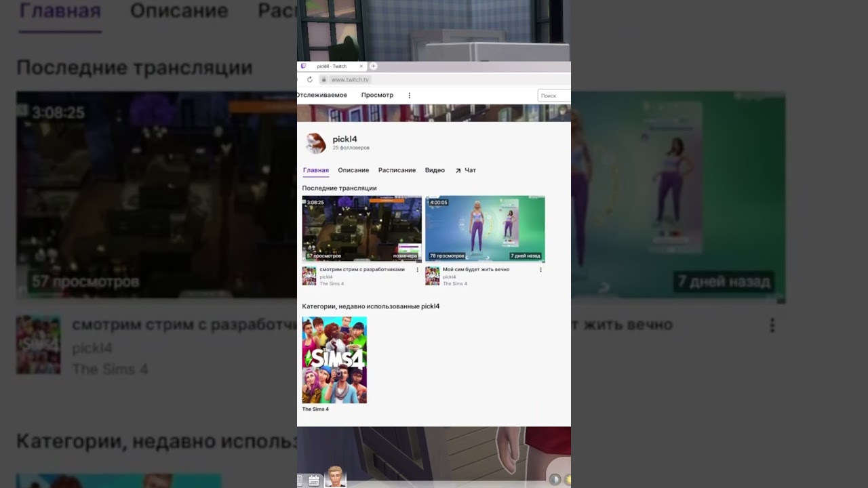Screen dimensions: 868x488
Task: Click pickl4 link under смотрим стрим с разработчиками
Action: pyautogui.click(x=326, y=277)
